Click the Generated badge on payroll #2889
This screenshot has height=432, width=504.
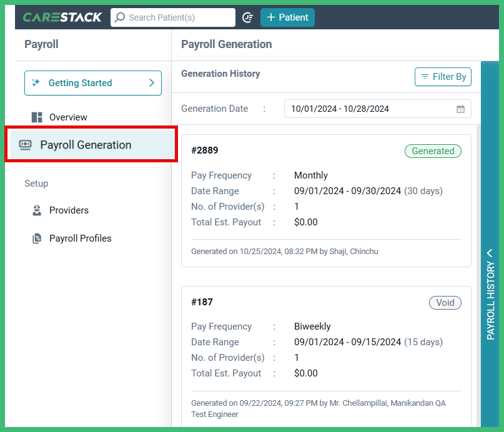(x=433, y=151)
